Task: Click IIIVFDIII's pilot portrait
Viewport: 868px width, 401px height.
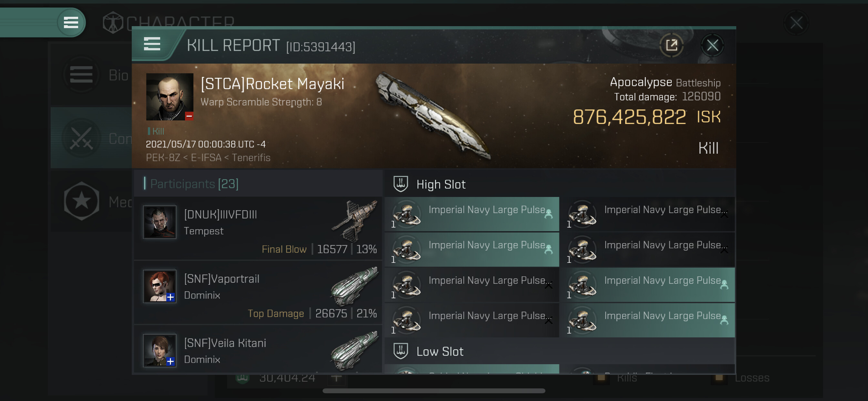Action: point(160,222)
